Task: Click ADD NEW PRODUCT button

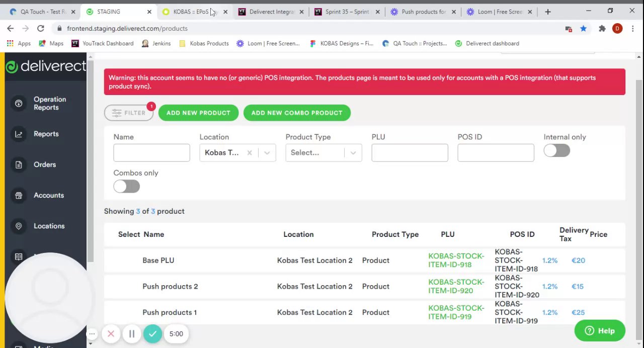Action: point(198,113)
